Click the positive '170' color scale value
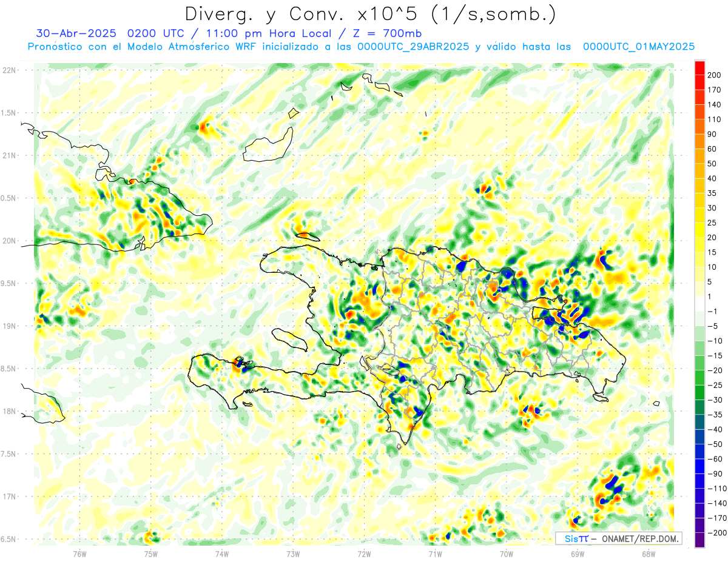 (x=715, y=90)
